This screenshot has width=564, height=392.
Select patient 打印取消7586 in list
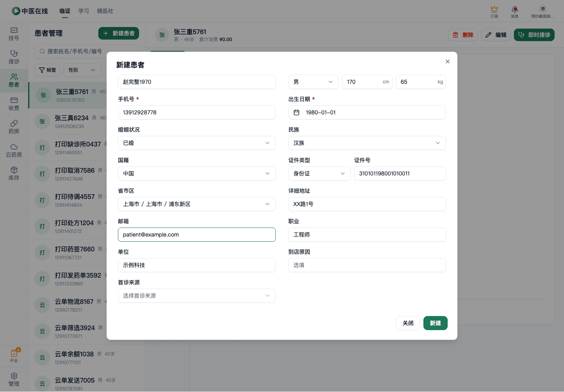pos(67,174)
